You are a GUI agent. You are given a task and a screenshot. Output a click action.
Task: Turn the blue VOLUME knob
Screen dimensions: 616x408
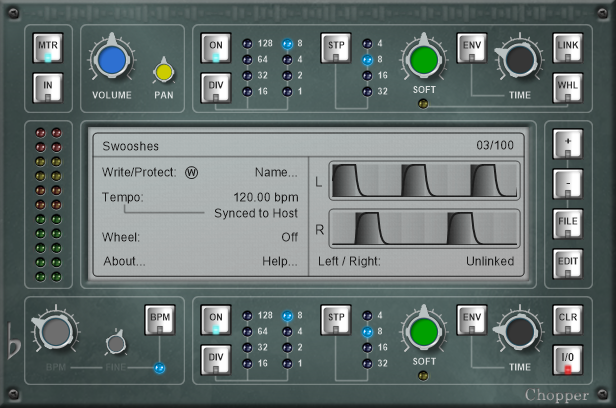(x=112, y=62)
